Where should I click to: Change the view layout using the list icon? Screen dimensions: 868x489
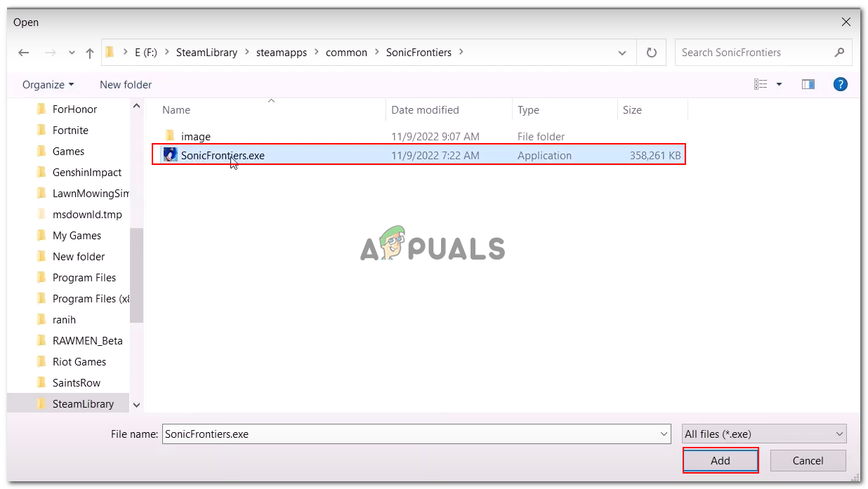(x=761, y=83)
